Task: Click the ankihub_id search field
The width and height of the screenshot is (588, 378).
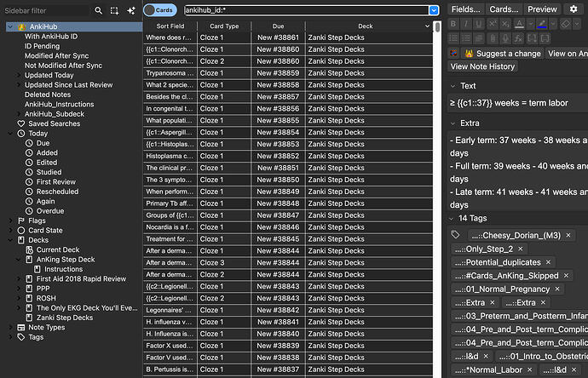Action: (306, 10)
